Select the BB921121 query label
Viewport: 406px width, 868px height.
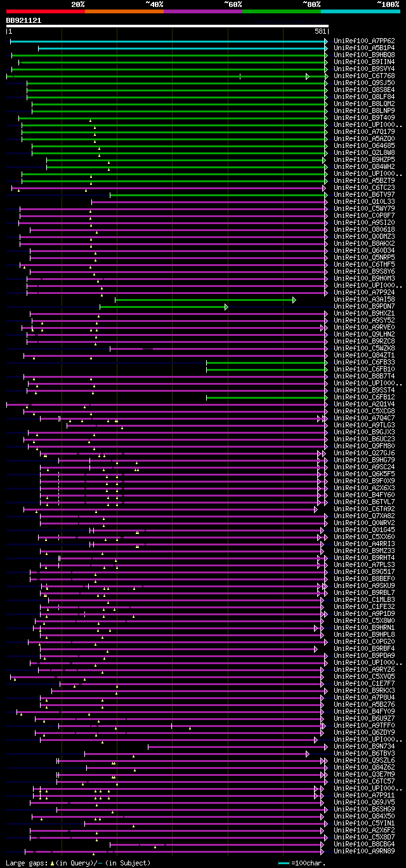point(23,20)
